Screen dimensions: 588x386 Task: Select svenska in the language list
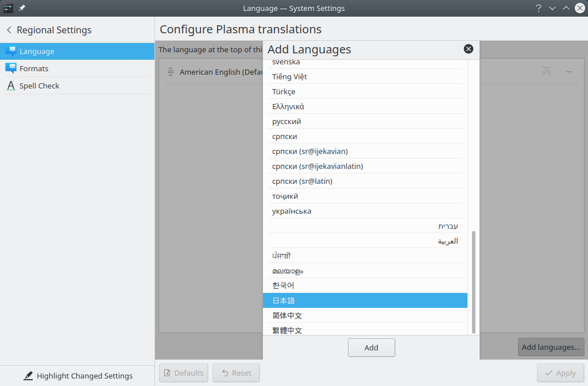(365, 64)
